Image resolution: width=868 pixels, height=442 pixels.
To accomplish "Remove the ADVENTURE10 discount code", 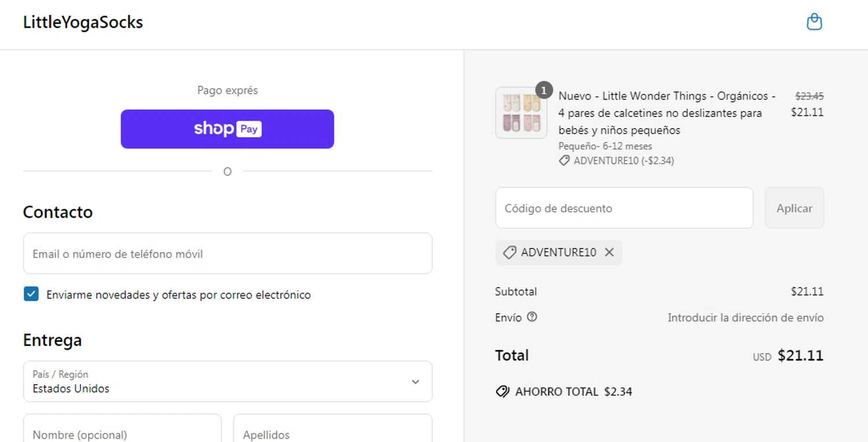I will tap(609, 252).
